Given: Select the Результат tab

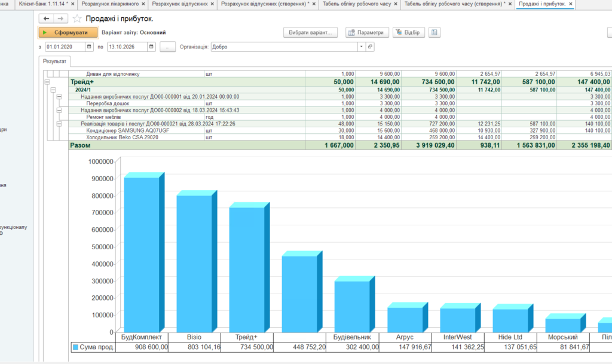Looking at the screenshot, I should (54, 61).
